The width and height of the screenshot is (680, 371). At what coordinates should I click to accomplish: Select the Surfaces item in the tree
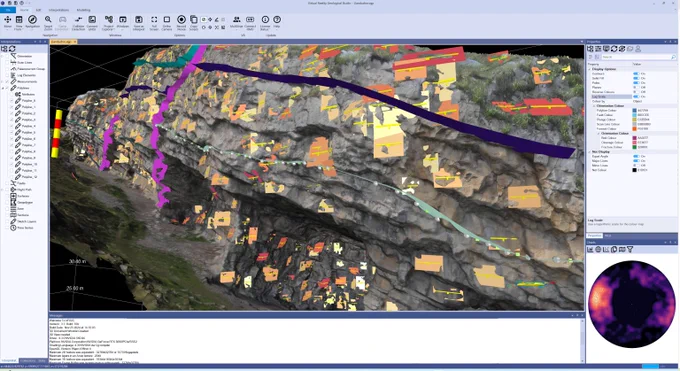pyautogui.click(x=23, y=196)
